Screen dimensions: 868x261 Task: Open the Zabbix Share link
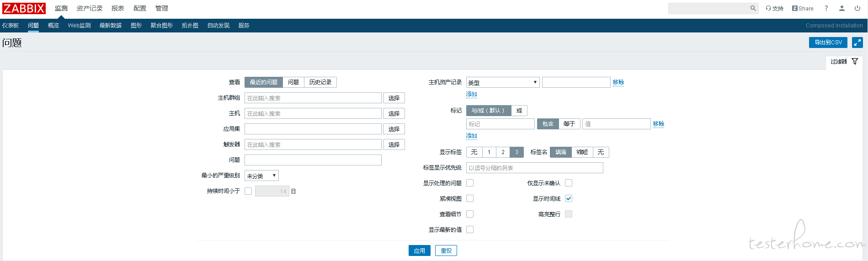coord(803,8)
